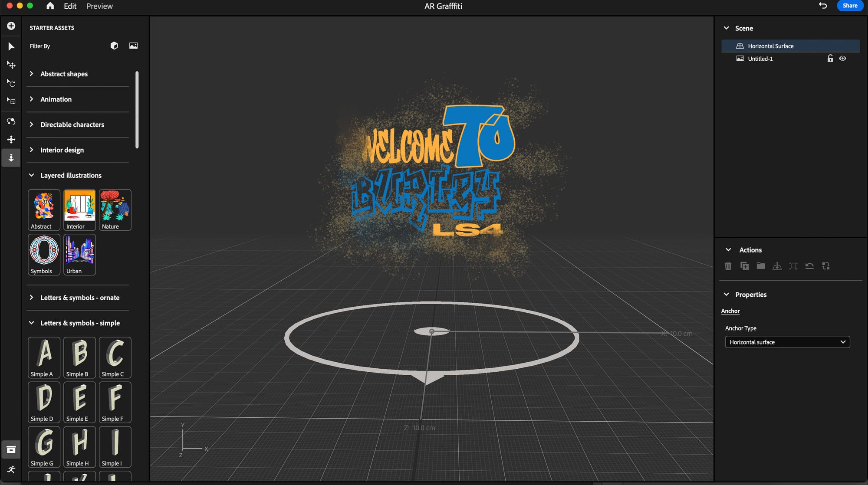Activate the Orbit camera tool

(x=11, y=121)
